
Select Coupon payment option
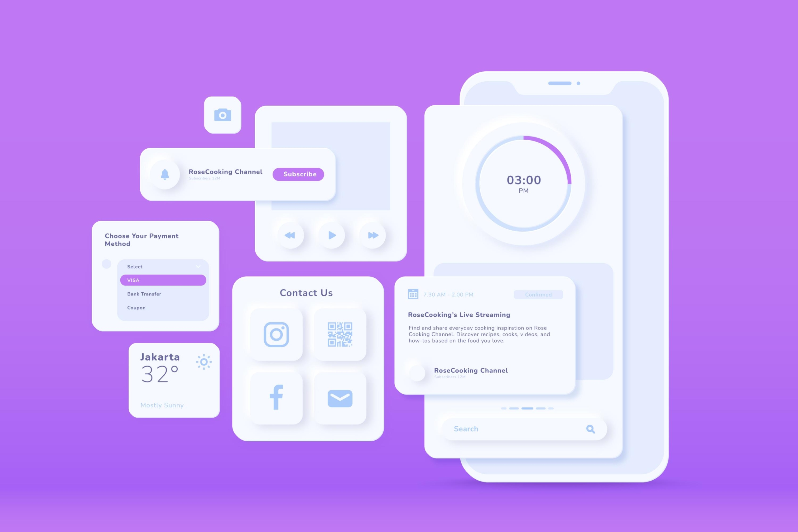coord(135,307)
